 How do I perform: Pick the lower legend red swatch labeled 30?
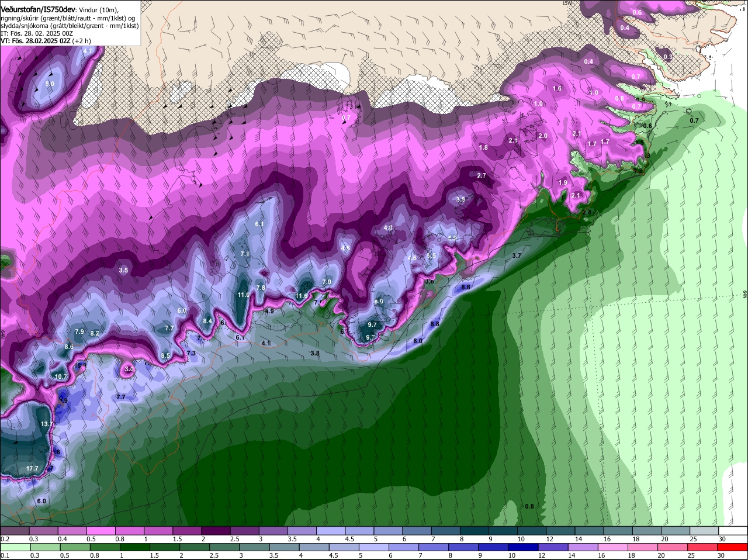733,548
